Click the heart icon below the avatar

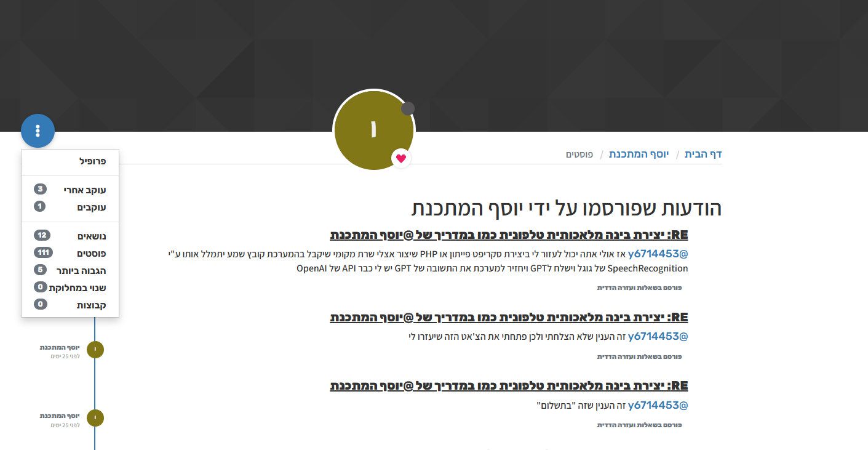(402, 158)
